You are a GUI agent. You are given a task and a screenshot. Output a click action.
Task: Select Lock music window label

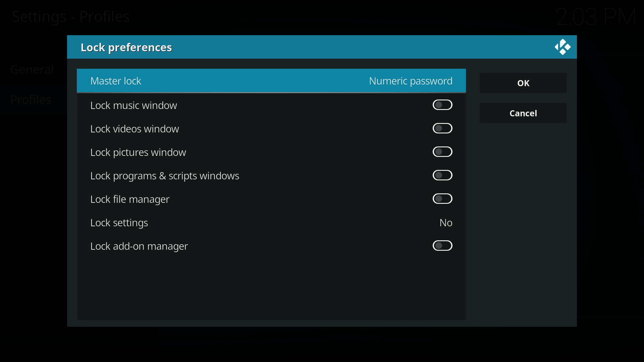pyautogui.click(x=133, y=105)
